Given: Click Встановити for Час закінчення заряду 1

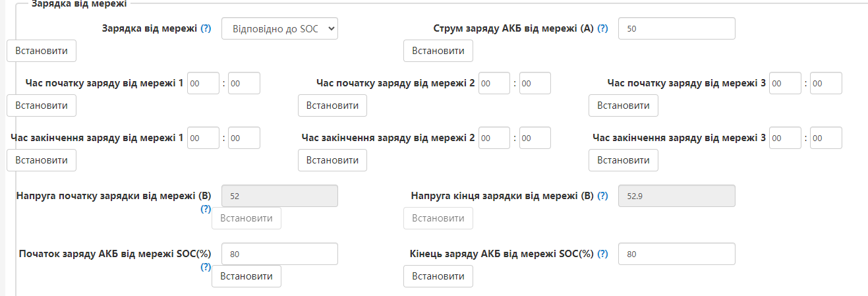Looking at the screenshot, I should pyautogui.click(x=42, y=160).
